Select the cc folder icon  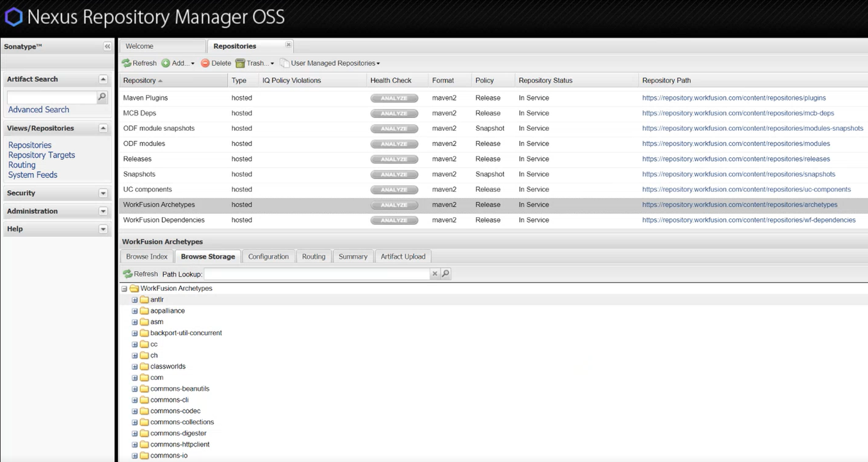pos(144,344)
